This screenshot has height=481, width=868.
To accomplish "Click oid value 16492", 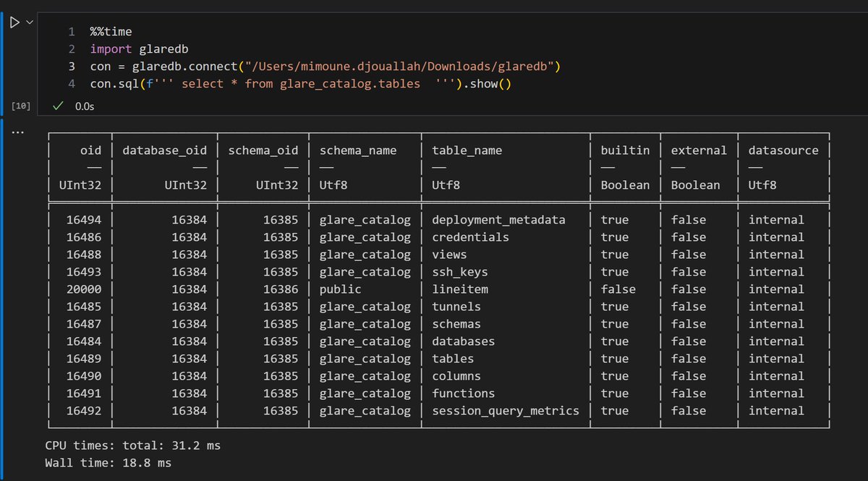I will [84, 411].
